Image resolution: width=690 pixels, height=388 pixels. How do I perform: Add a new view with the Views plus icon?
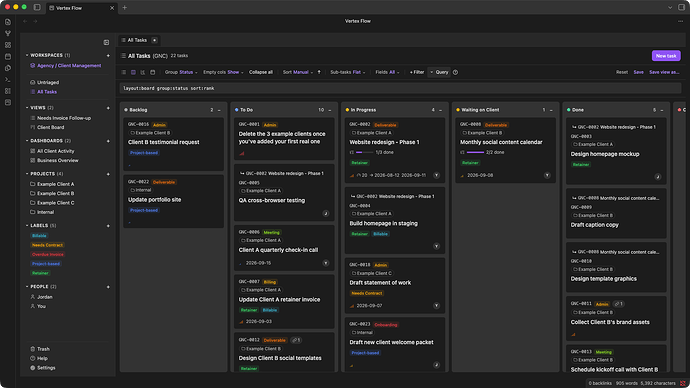pyautogui.click(x=108, y=108)
